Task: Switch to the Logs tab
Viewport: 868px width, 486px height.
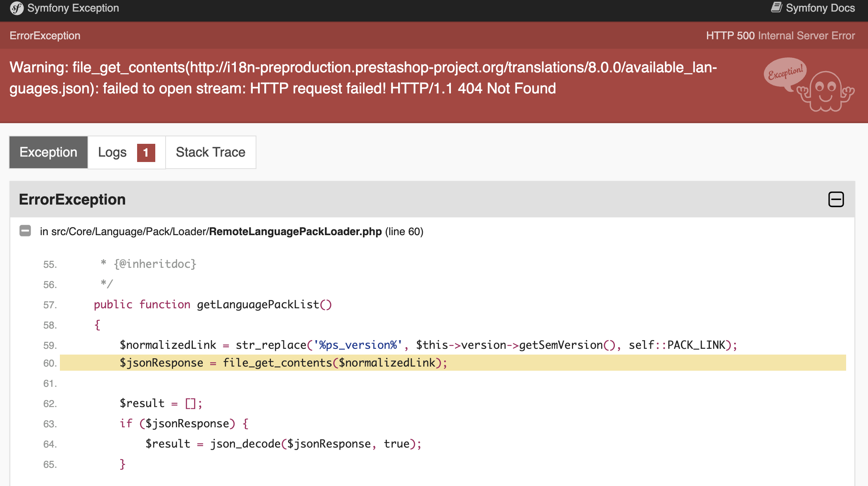Action: [x=112, y=152]
